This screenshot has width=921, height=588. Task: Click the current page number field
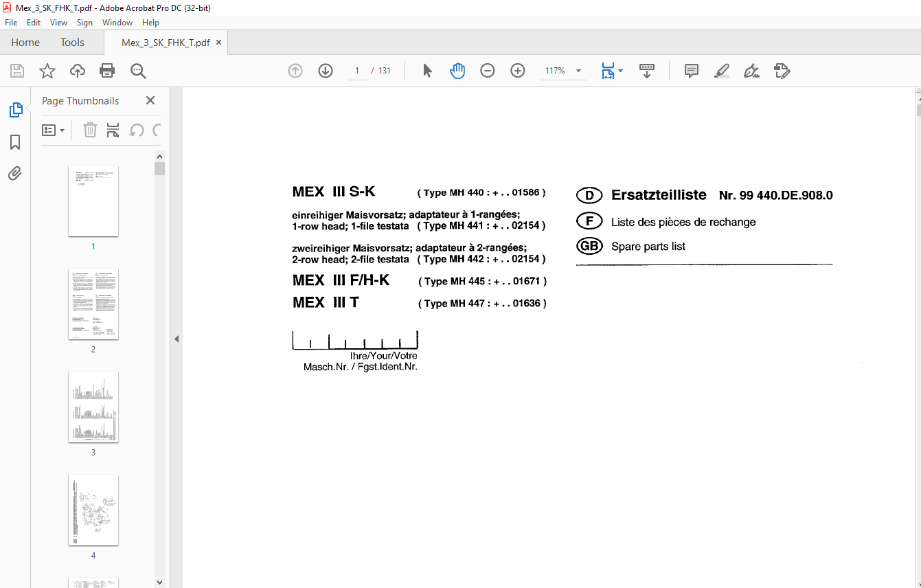pyautogui.click(x=357, y=71)
